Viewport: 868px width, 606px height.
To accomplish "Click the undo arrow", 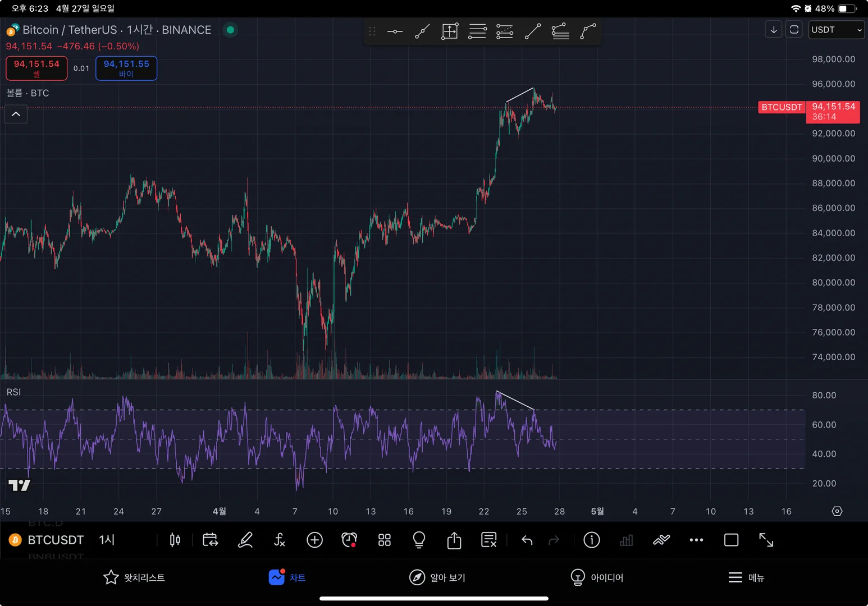I will tap(527, 540).
